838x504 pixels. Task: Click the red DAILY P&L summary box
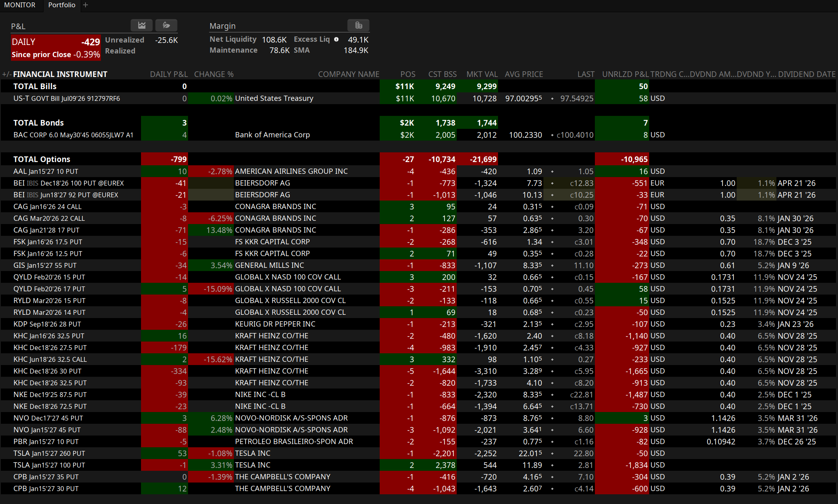point(56,47)
